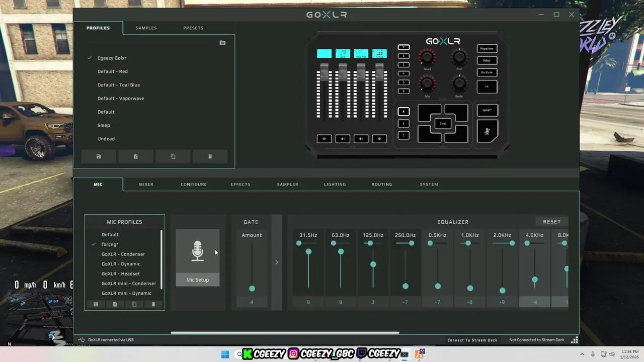Delete the selected profile in Profiles panel

pyautogui.click(x=210, y=156)
